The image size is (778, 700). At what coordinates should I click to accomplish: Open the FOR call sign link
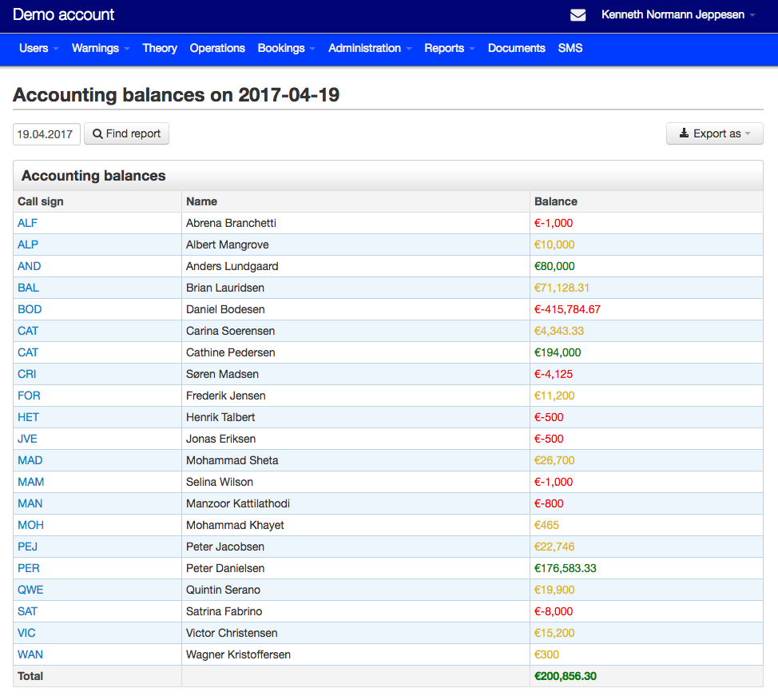point(29,396)
